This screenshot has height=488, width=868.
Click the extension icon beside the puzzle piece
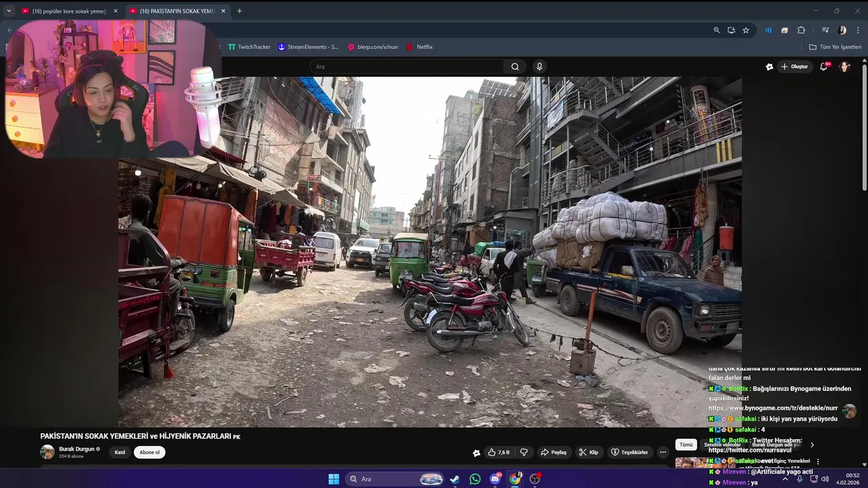click(785, 30)
